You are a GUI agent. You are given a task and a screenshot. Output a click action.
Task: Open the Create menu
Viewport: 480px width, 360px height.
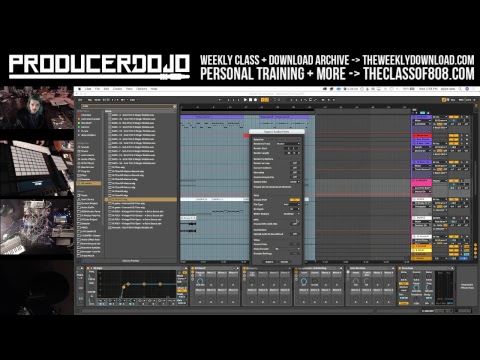point(117,89)
